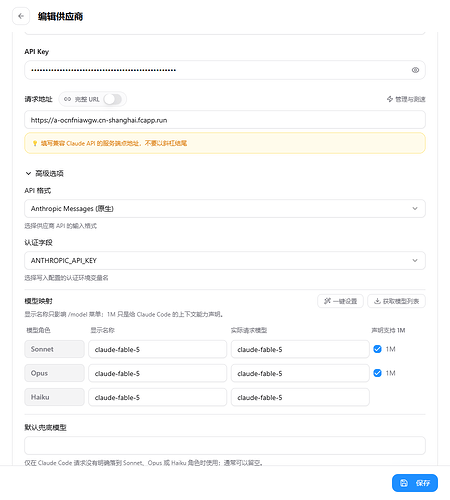Uncheck 1M support for Opus
The image size is (450, 500).
pos(377,373)
